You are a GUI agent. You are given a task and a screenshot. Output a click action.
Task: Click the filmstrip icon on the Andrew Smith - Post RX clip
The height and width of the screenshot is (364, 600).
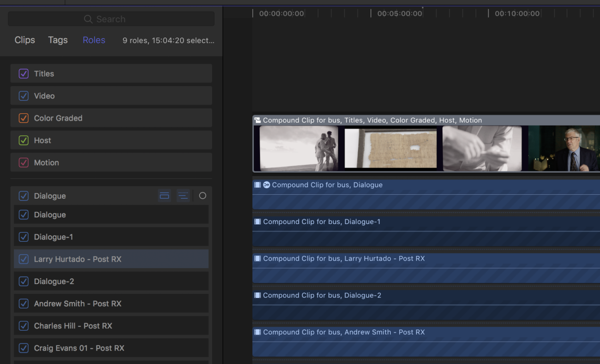pos(257,332)
